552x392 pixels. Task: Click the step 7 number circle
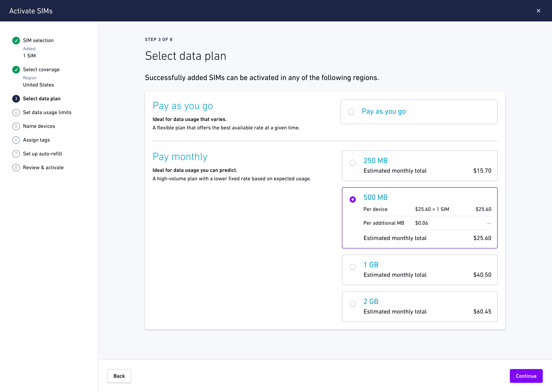[16, 154]
